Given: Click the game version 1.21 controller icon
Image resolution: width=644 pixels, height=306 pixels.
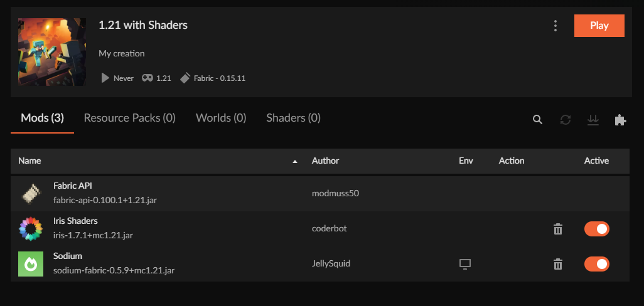Looking at the screenshot, I should pos(148,78).
